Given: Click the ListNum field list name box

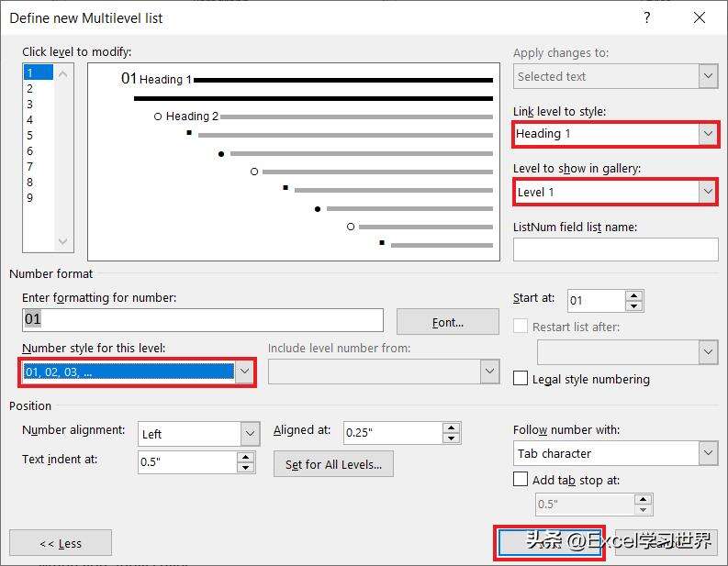Looking at the screenshot, I should click(616, 250).
